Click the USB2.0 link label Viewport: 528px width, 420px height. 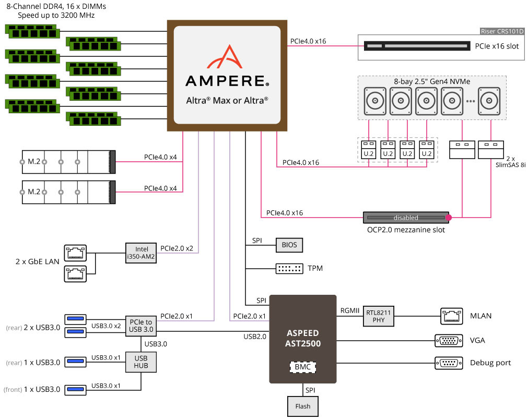(255, 337)
